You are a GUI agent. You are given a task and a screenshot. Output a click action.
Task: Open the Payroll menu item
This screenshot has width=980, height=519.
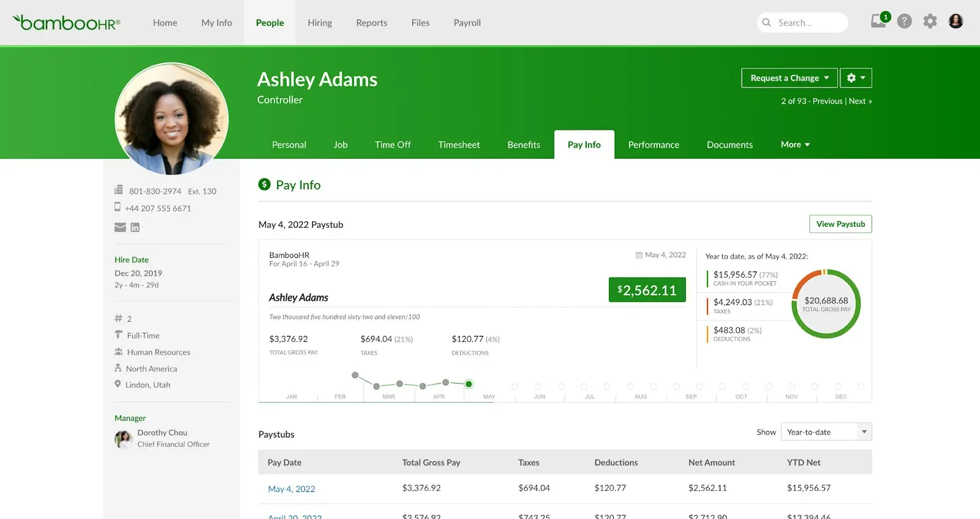coord(467,23)
